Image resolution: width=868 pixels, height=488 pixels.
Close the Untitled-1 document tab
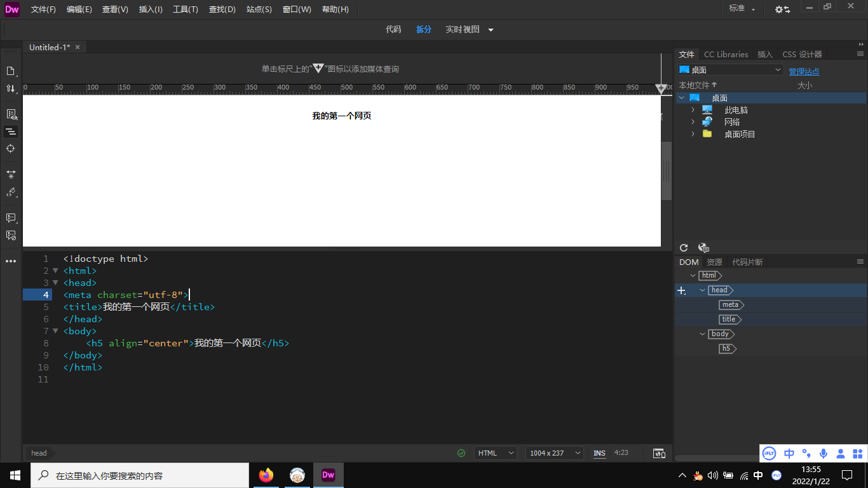click(x=78, y=48)
